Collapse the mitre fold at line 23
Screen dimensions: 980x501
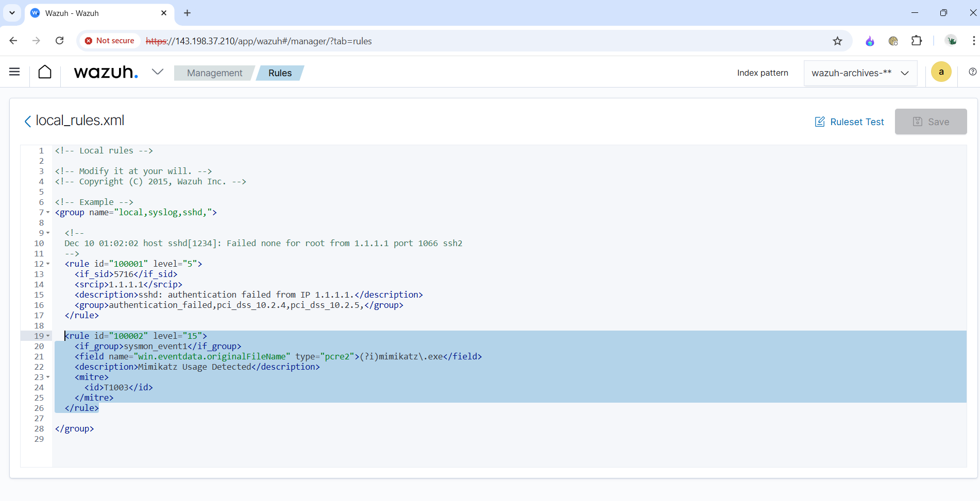click(x=48, y=377)
